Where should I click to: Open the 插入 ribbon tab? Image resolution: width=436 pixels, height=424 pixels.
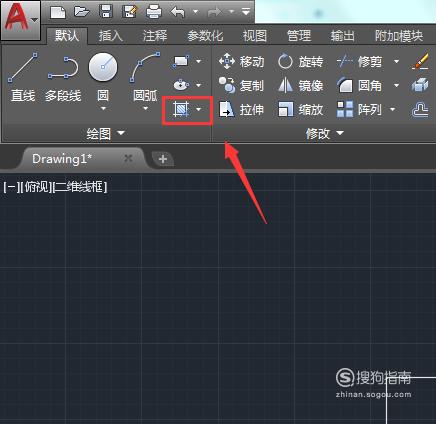pyautogui.click(x=110, y=36)
